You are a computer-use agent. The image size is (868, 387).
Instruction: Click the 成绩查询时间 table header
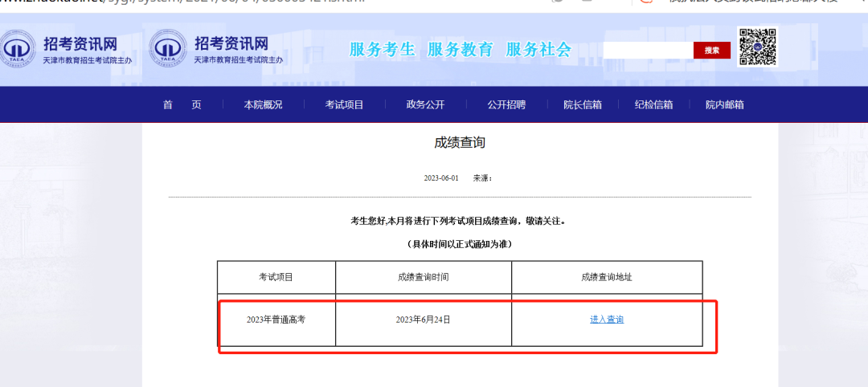[x=424, y=277]
